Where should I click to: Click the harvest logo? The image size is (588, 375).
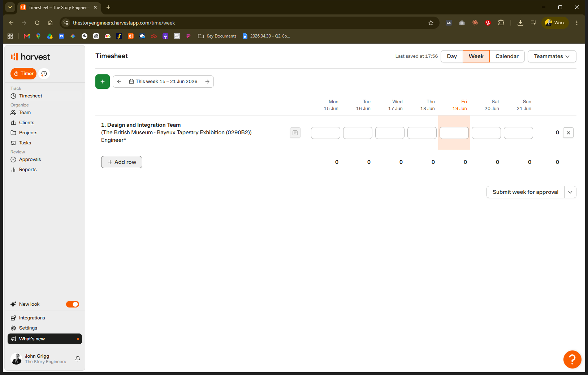coord(30,57)
